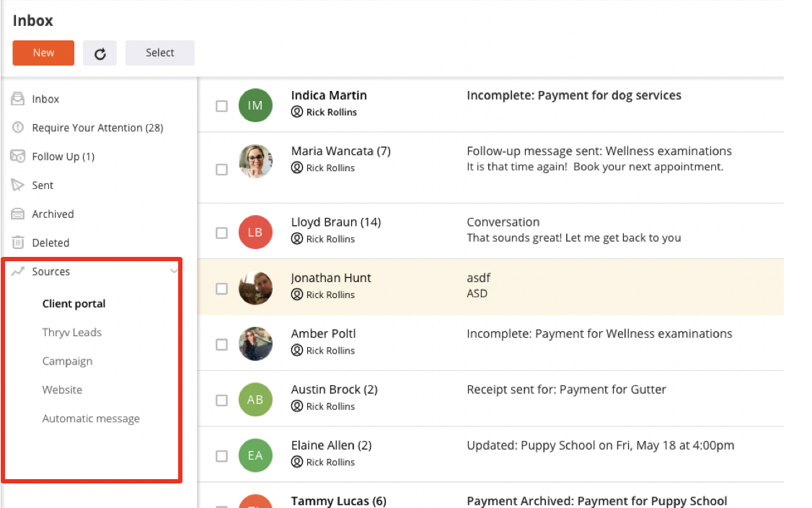This screenshot has width=812, height=508.
Task: Filter by Automatic message source
Action: 91,419
